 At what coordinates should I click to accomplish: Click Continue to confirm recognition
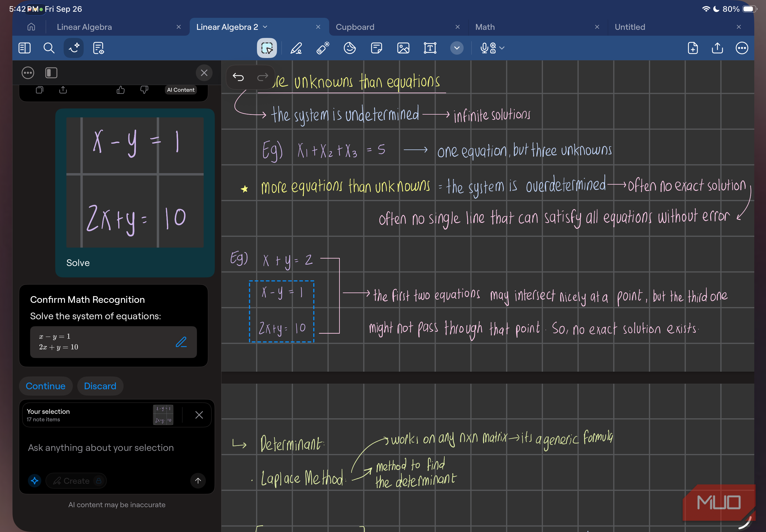[x=46, y=386]
